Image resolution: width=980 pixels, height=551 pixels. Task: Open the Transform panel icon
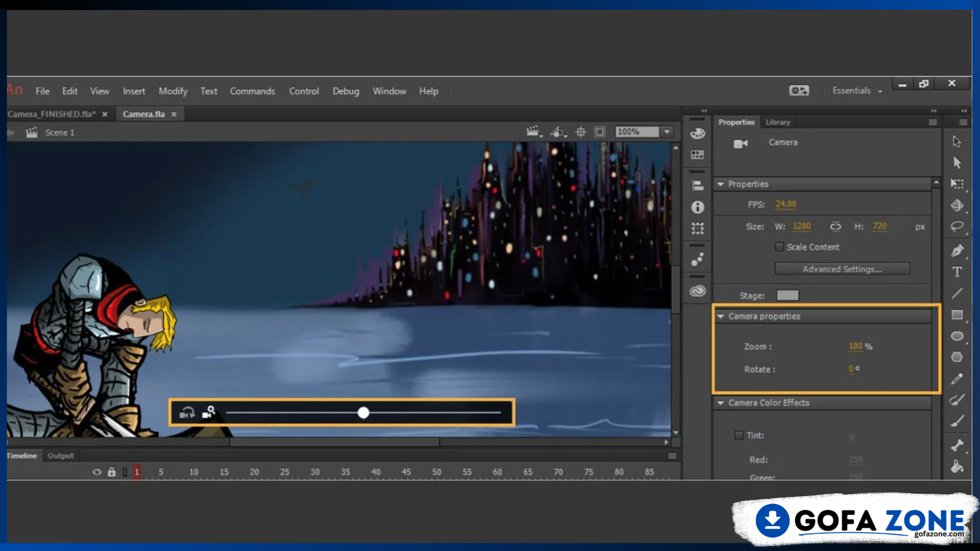point(698,228)
